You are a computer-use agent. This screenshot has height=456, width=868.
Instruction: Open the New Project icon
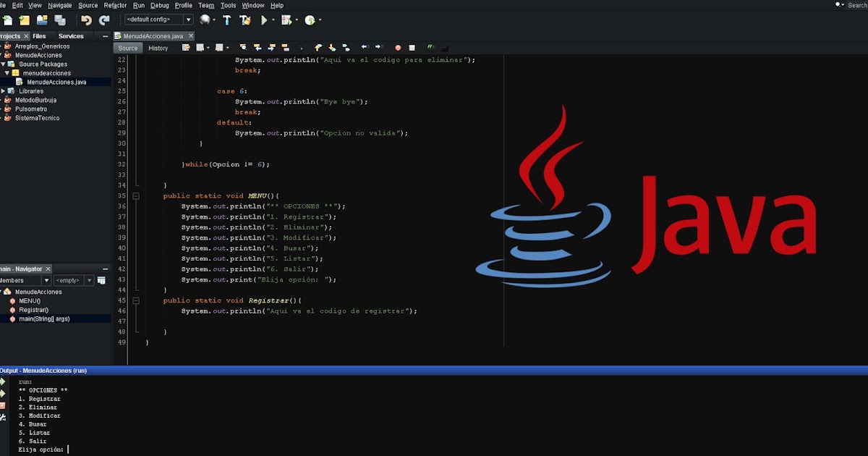tap(25, 20)
